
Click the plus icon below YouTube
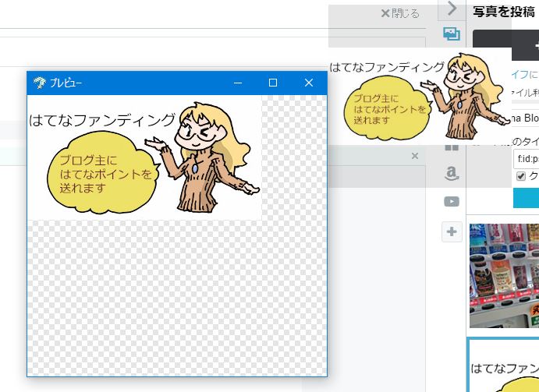452,231
